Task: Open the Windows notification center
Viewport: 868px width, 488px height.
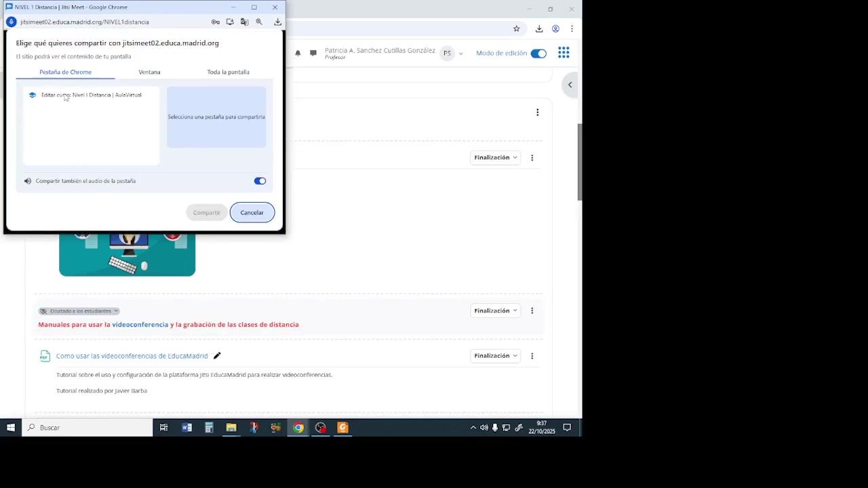Action: pyautogui.click(x=567, y=428)
